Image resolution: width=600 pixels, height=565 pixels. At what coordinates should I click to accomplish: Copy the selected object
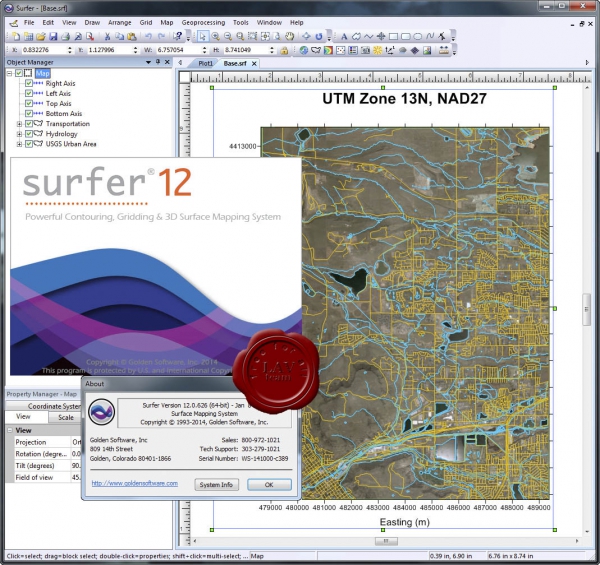point(119,36)
